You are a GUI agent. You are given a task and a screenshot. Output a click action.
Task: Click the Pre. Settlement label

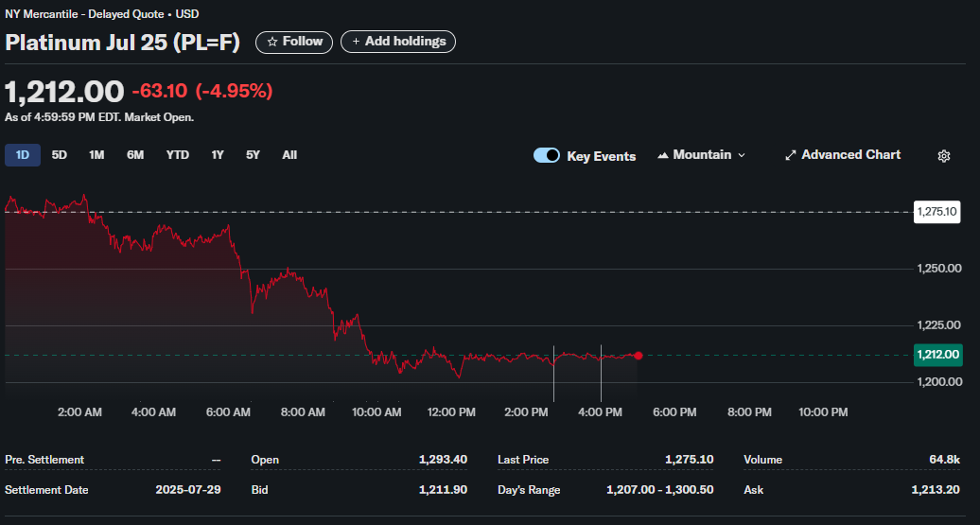44,460
